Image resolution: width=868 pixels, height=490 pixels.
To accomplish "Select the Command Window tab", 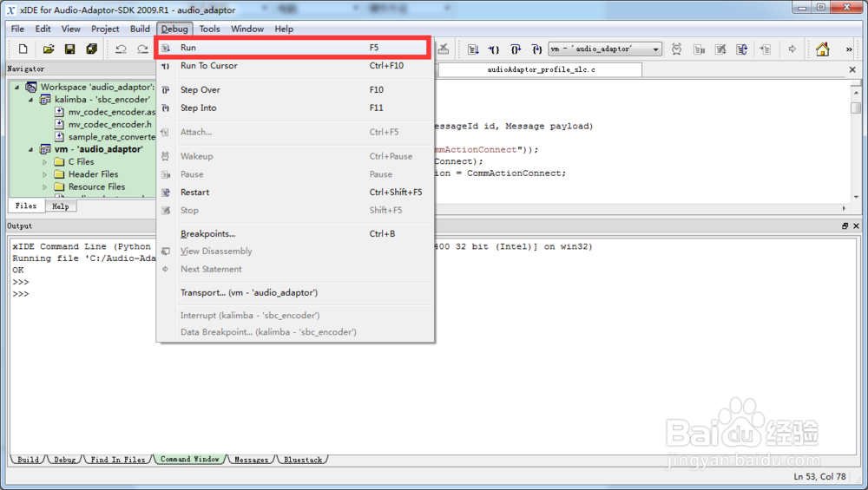I will [190, 459].
